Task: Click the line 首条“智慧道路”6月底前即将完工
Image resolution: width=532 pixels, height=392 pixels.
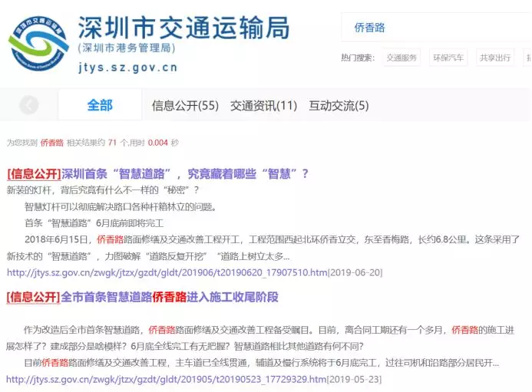Action: tap(94, 222)
